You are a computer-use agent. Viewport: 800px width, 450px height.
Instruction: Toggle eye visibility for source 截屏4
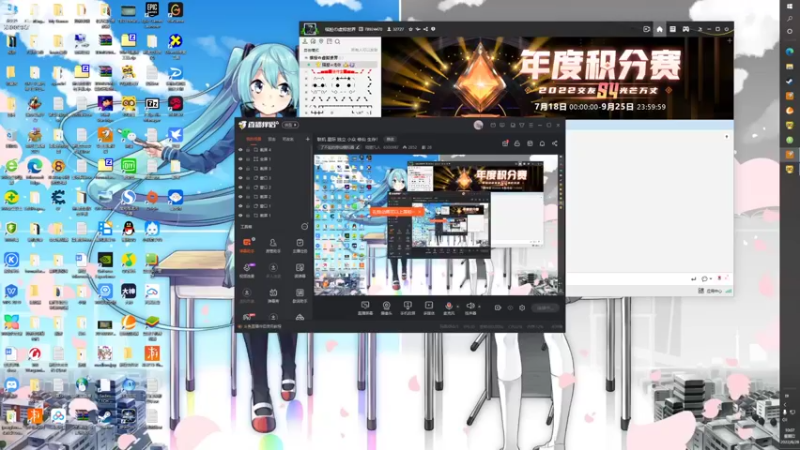point(240,150)
